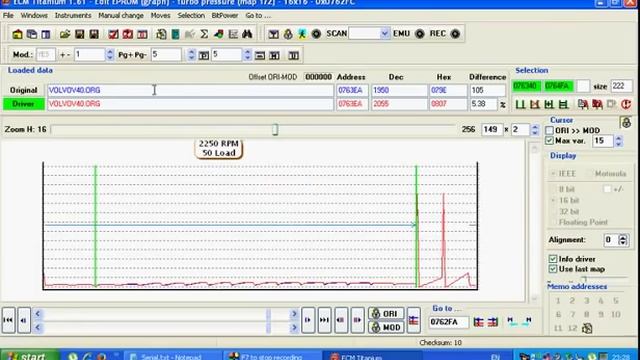Open the Windows menu
This screenshot has width=640, height=360.
click(x=34, y=16)
